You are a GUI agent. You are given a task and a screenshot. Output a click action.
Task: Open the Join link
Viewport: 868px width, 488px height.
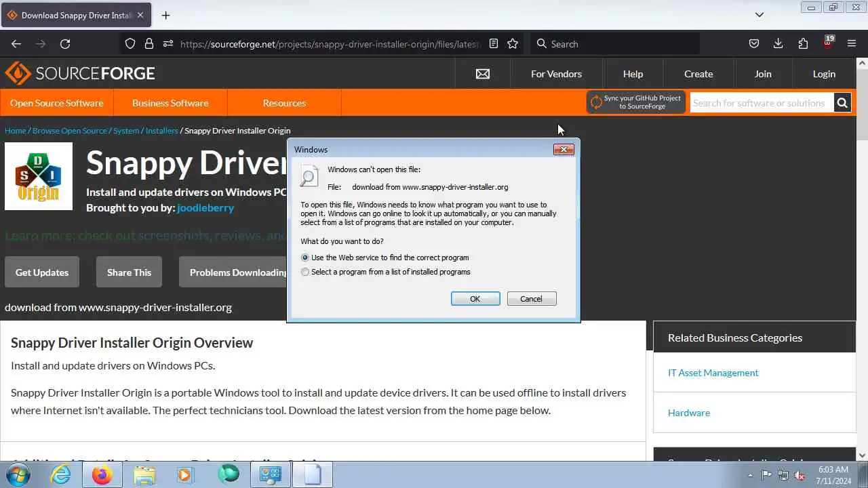coord(763,74)
